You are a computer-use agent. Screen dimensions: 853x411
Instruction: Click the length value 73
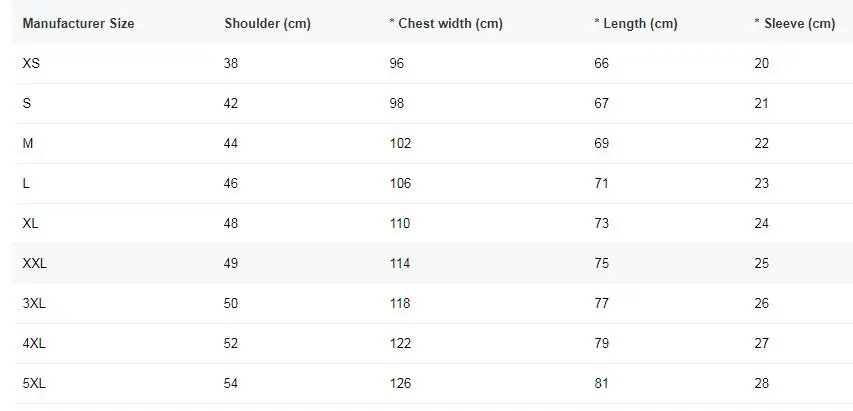(x=601, y=223)
